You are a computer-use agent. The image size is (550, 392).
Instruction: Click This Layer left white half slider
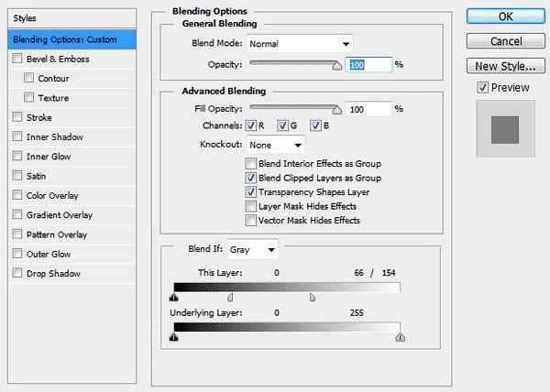(230, 298)
